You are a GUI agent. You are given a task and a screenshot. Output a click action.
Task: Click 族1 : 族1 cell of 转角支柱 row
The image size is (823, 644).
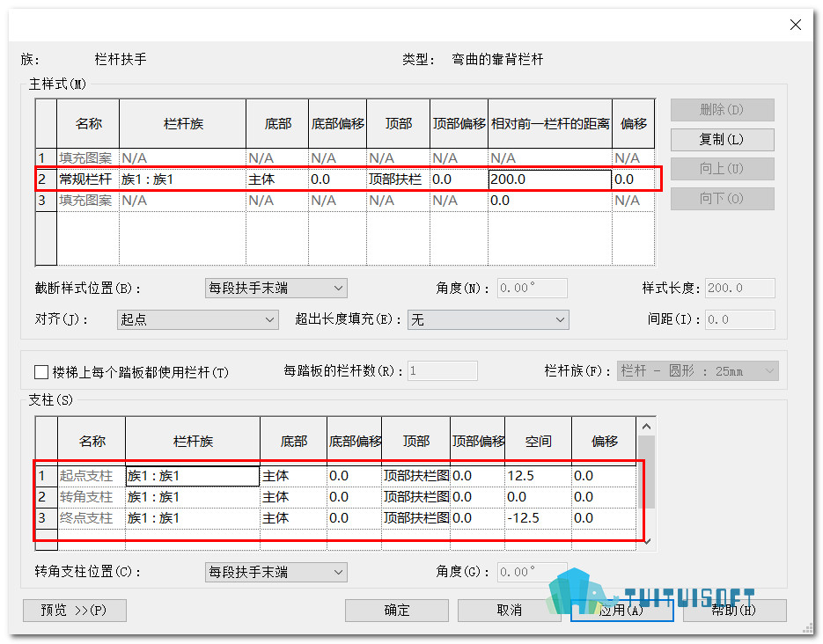193,496
